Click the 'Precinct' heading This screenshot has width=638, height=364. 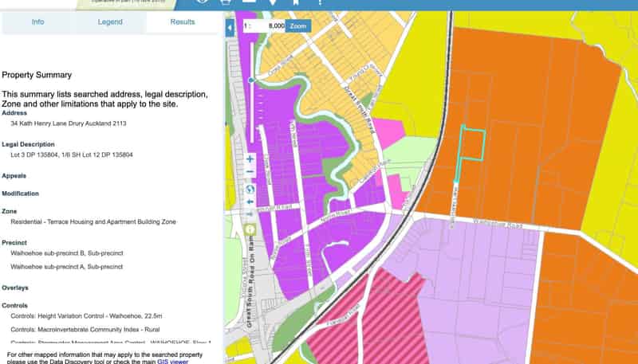click(14, 242)
